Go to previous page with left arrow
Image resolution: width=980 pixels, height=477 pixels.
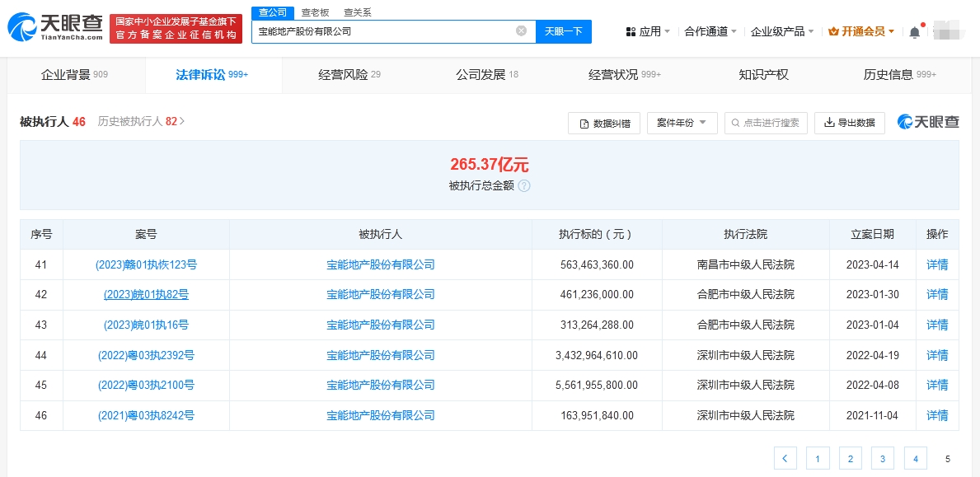[x=785, y=458]
